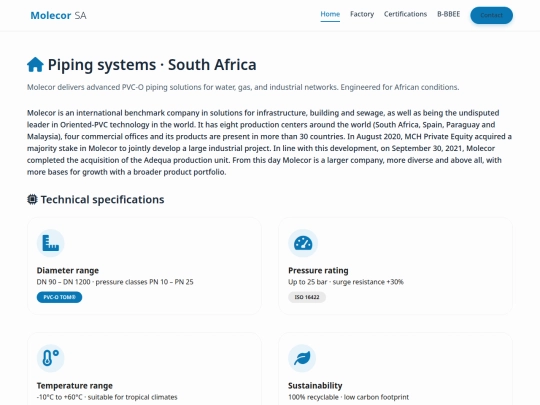Click the Temperature range card heading

[x=75, y=385]
